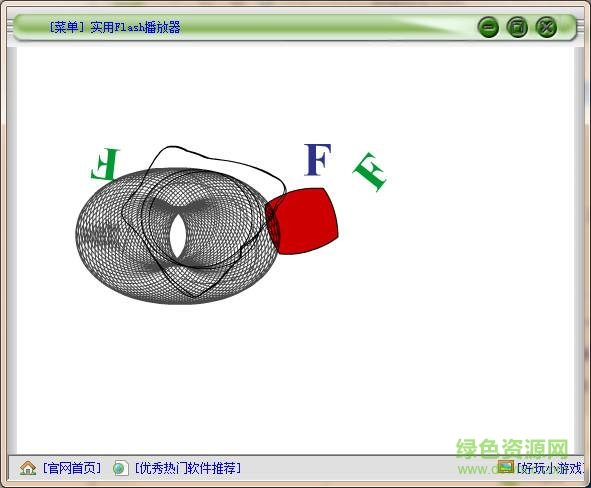
Task: Open the [官网首页] link
Action: click(x=72, y=468)
